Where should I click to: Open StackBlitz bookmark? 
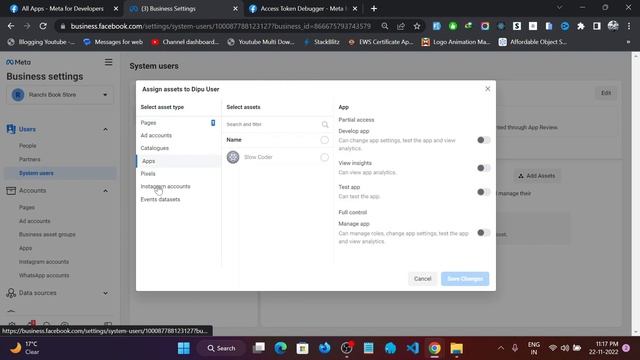pos(322,42)
